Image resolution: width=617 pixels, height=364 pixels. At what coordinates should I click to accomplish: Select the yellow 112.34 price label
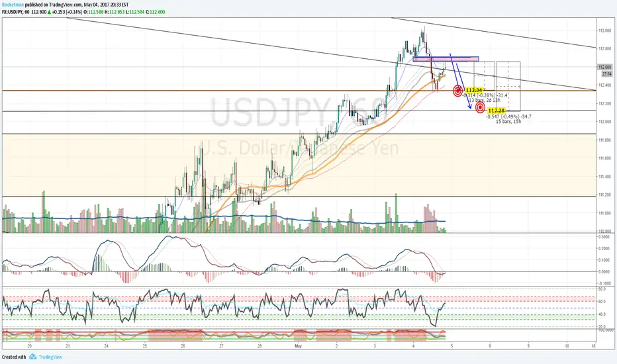[x=474, y=90]
